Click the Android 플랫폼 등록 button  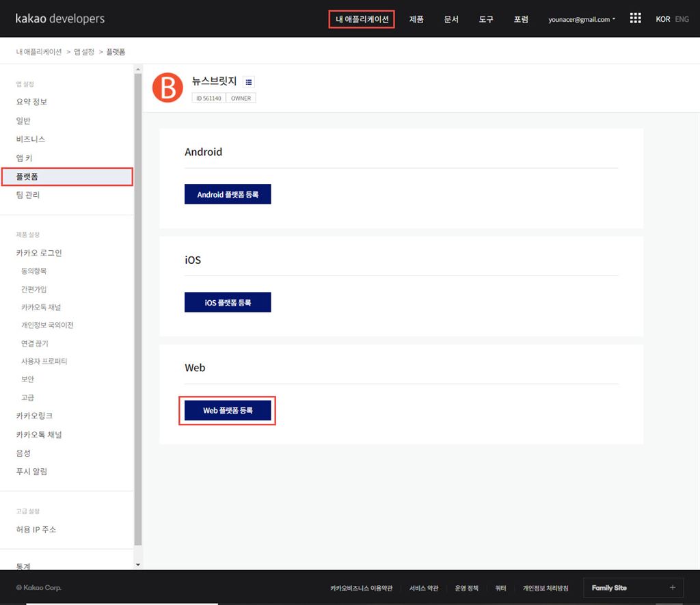(228, 194)
